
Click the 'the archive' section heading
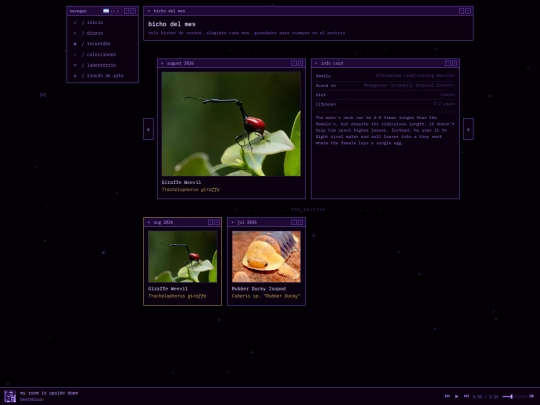[308, 209]
